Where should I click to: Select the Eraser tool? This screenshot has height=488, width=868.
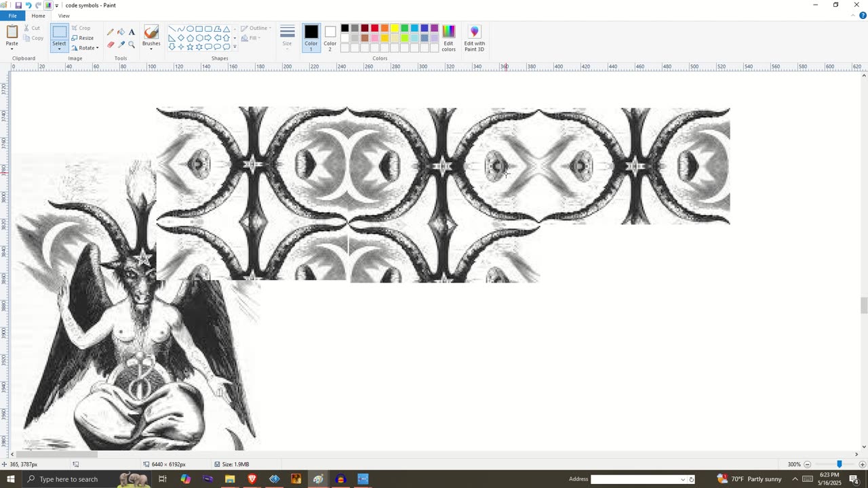click(x=110, y=45)
